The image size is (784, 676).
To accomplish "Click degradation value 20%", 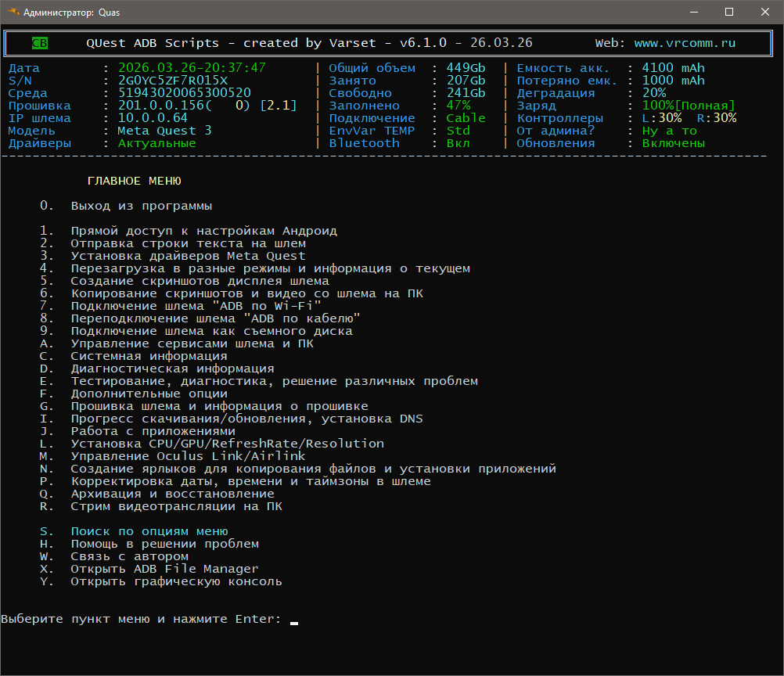I will [x=654, y=92].
